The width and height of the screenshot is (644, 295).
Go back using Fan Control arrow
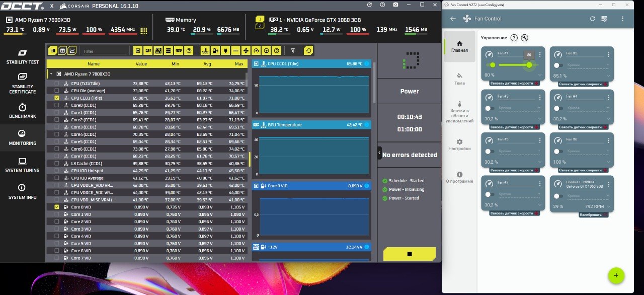tap(453, 19)
